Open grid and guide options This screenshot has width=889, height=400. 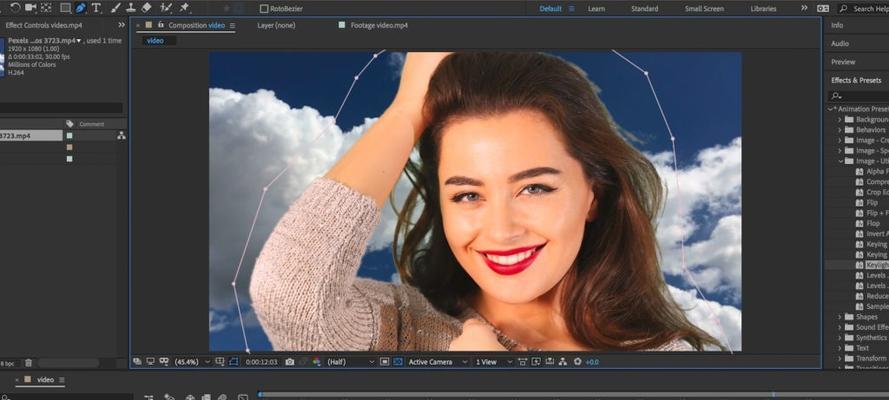220,361
